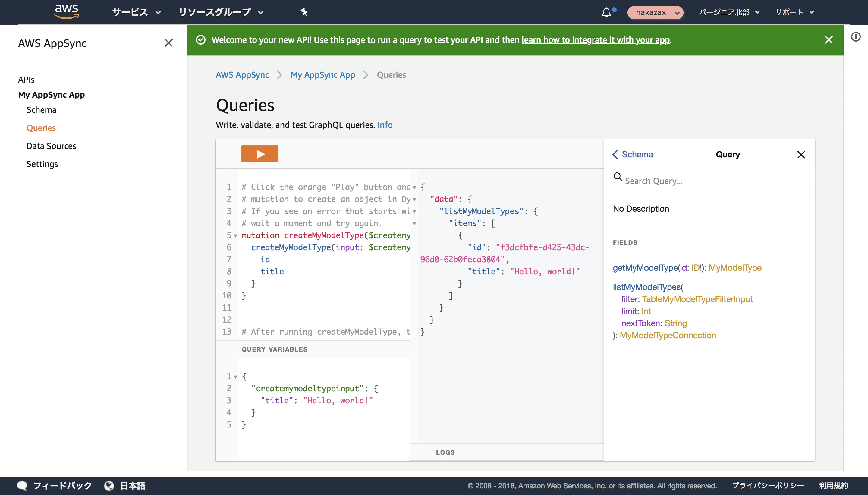Open the String type of nextToken

(676, 323)
